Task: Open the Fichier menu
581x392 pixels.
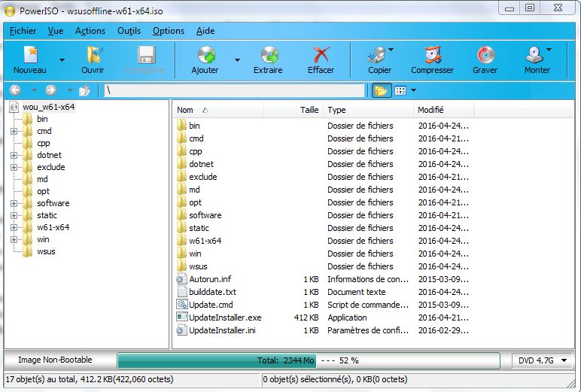Action: click(23, 31)
